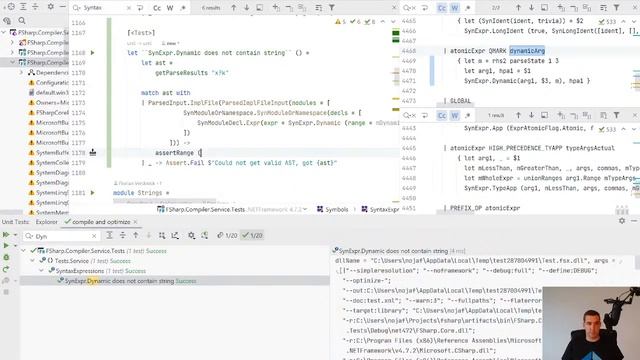Close the left editor find bar

pyautogui.click(x=394, y=7)
